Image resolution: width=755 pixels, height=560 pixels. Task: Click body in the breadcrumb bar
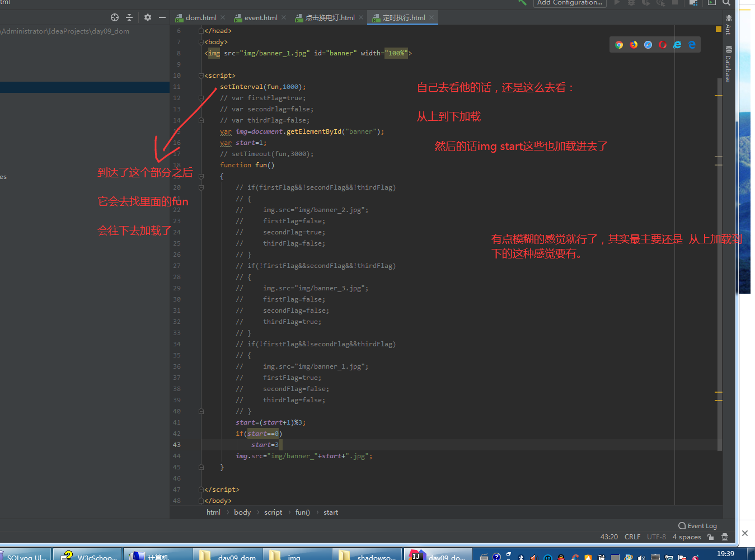(242, 512)
